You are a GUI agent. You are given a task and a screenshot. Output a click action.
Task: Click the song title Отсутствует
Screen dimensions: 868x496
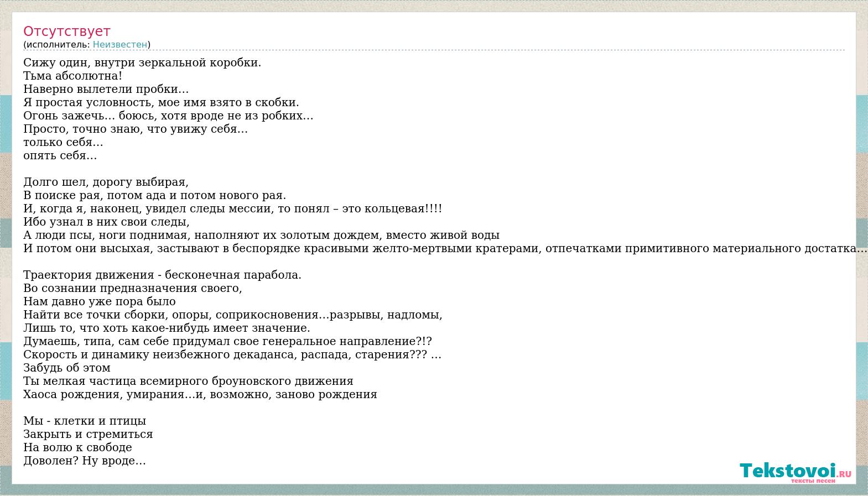67,32
